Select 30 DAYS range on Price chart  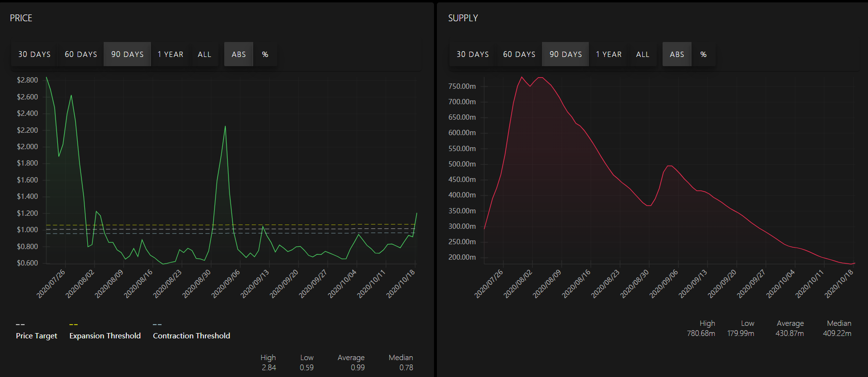tap(34, 55)
